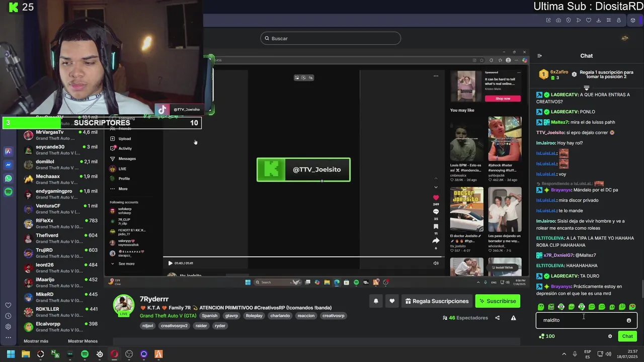
Task: Open Windows Start menu
Action: pyautogui.click(x=11, y=354)
